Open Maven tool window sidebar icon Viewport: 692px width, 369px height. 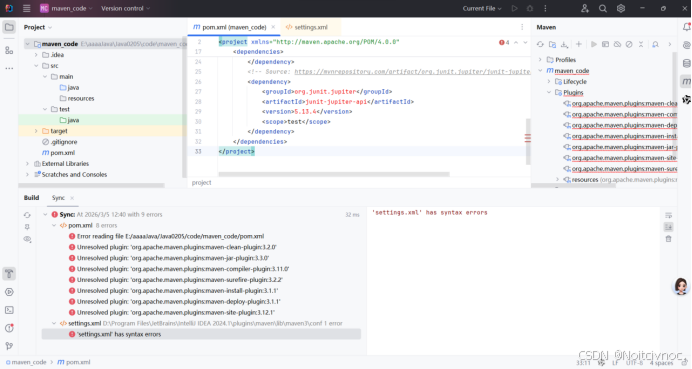point(686,81)
